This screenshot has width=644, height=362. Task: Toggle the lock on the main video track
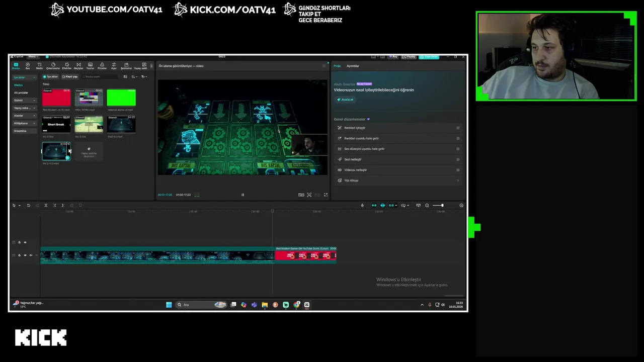pyautogui.click(x=19, y=255)
